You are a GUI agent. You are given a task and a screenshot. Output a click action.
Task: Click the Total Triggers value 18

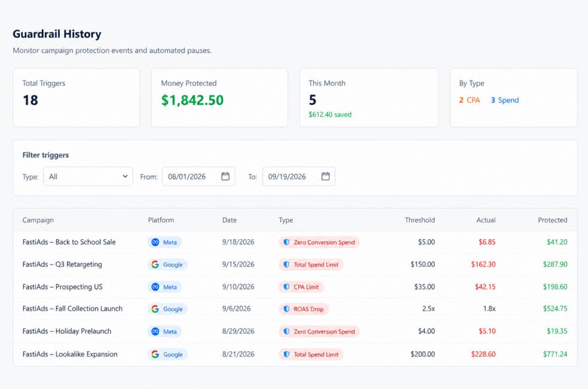point(30,100)
